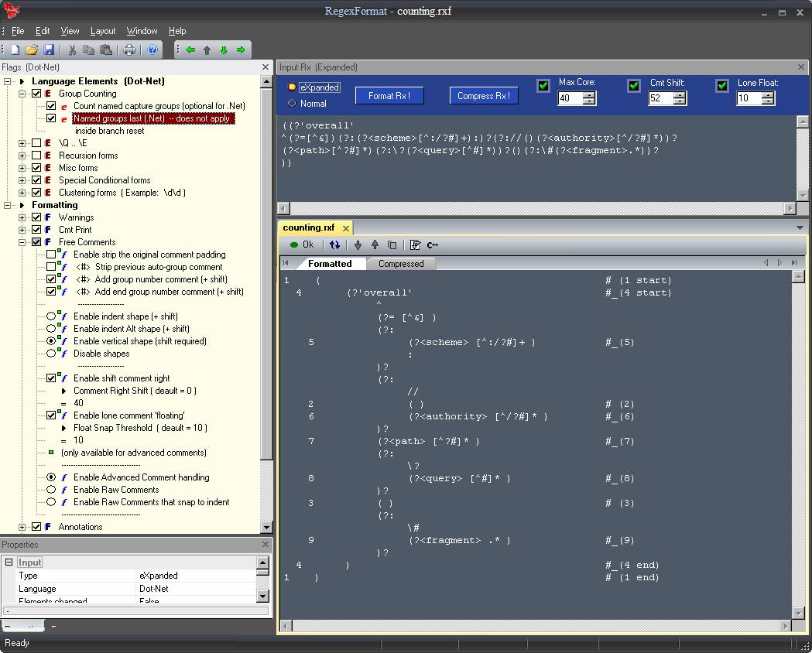Click the Paste clipboard icon
Viewport: 812px width, 653px height.
tap(105, 50)
